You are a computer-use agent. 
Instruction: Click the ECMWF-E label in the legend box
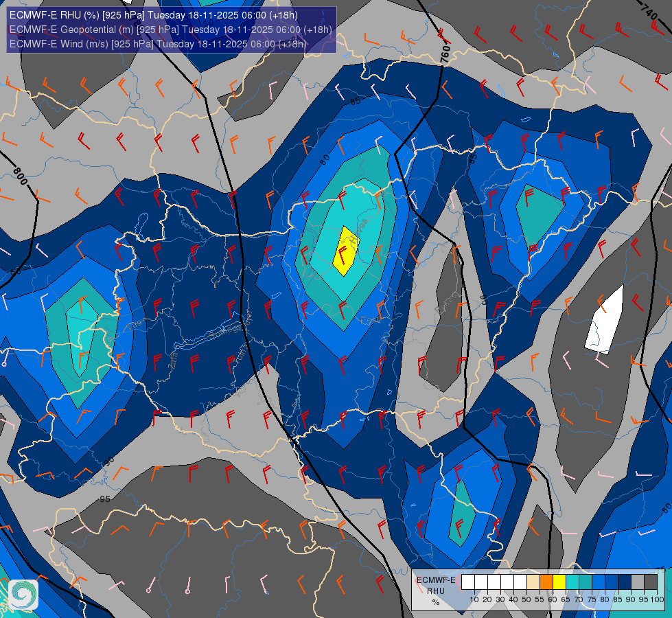pos(436,580)
